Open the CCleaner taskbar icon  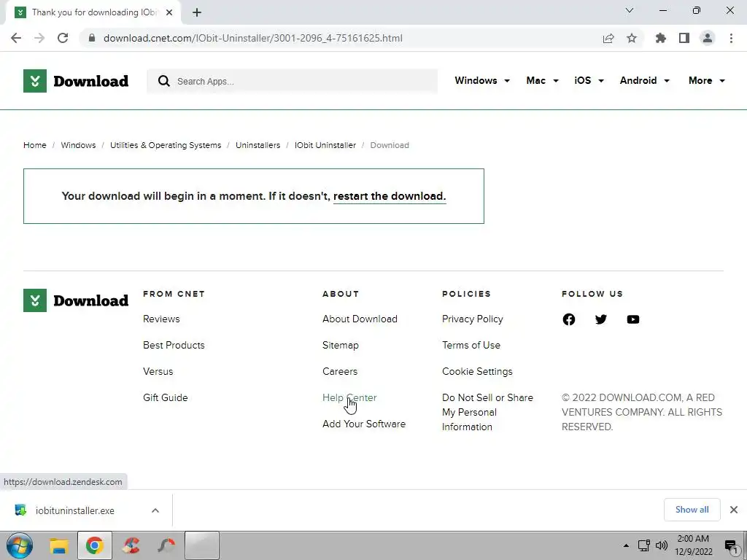coord(131,545)
